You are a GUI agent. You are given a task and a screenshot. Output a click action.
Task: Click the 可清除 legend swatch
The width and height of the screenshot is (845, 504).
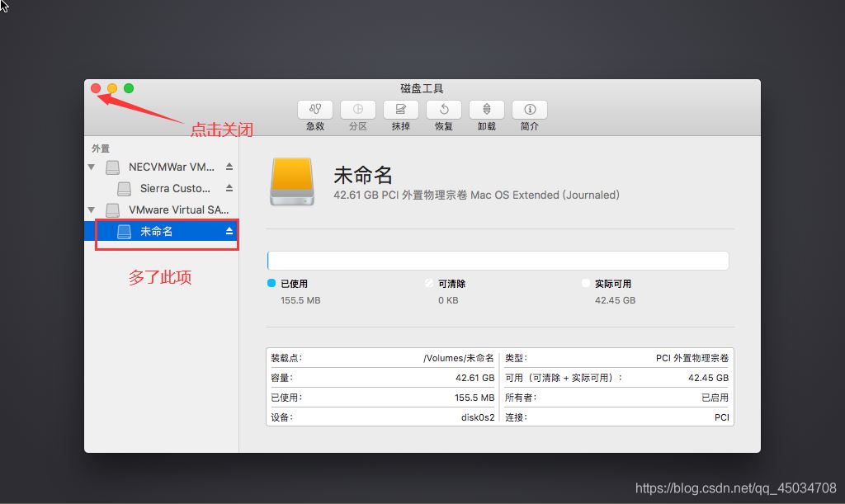point(429,283)
